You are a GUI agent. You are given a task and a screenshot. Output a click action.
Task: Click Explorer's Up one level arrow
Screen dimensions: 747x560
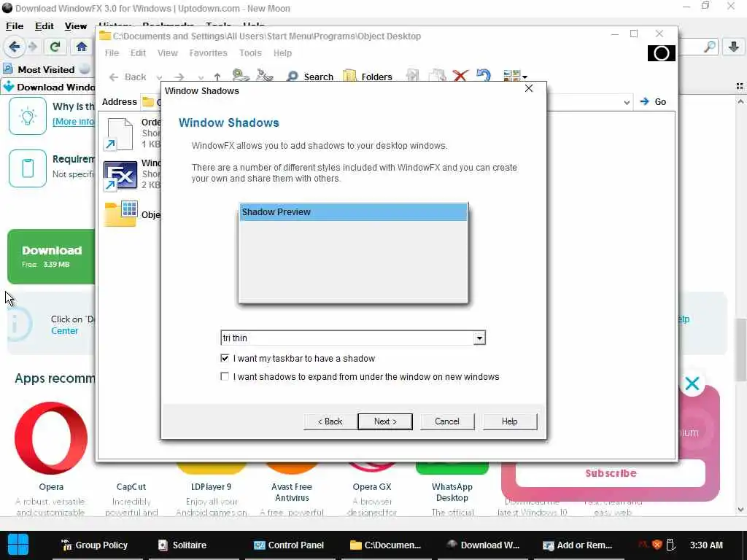click(217, 77)
